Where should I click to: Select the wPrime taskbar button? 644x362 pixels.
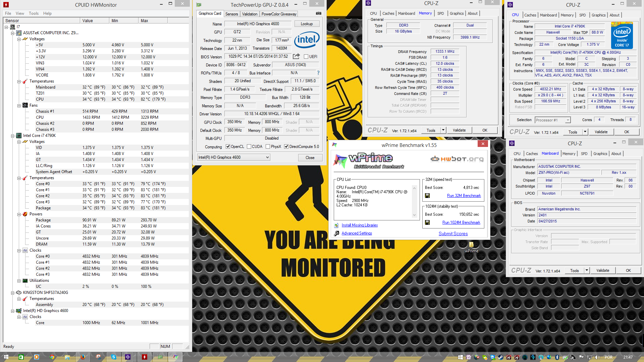[x=175, y=357]
